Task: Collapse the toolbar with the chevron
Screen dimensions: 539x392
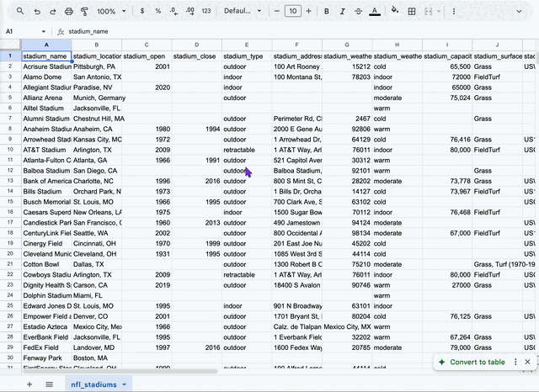Action: click(519, 11)
